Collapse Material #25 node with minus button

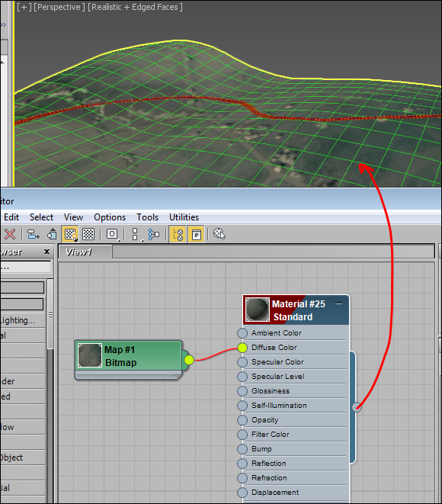tap(338, 303)
